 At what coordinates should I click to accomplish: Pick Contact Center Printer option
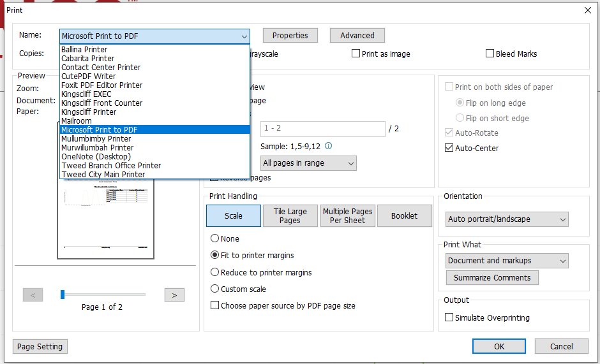click(155, 68)
